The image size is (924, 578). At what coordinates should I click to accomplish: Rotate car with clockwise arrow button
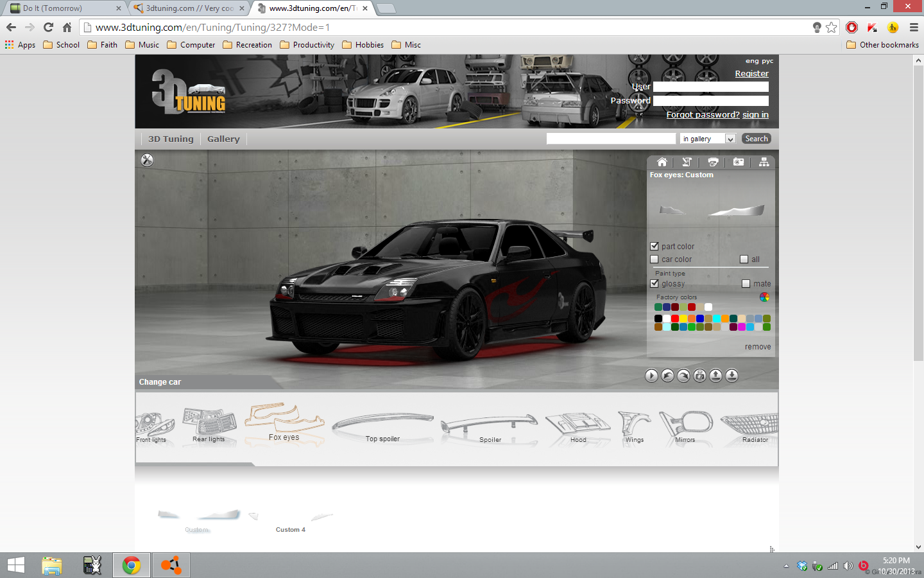pos(683,376)
